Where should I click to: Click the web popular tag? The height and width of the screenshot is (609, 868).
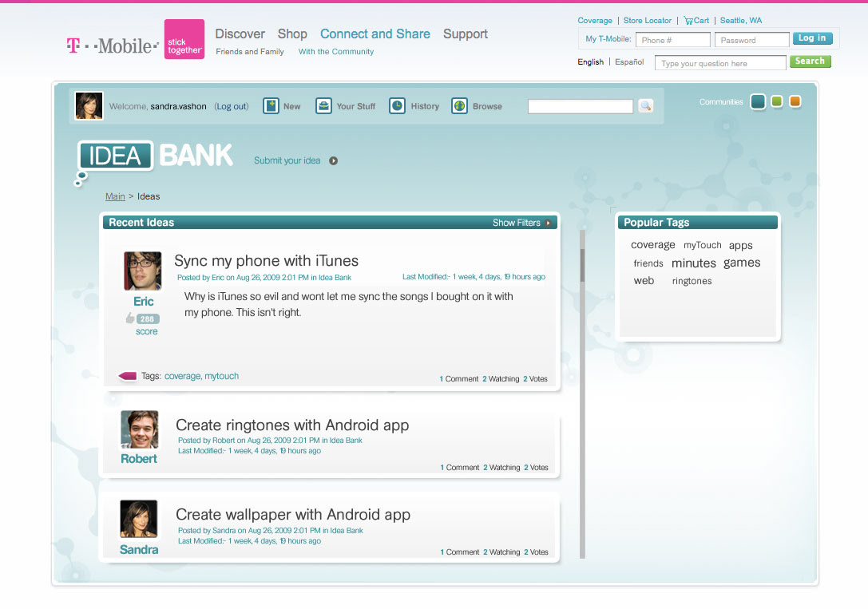pyautogui.click(x=644, y=281)
